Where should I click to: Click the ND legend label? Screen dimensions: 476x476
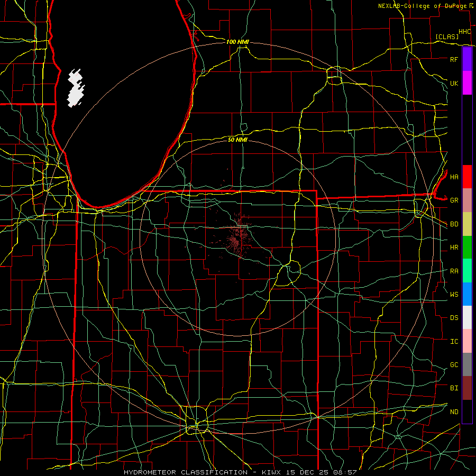pyautogui.click(x=454, y=412)
